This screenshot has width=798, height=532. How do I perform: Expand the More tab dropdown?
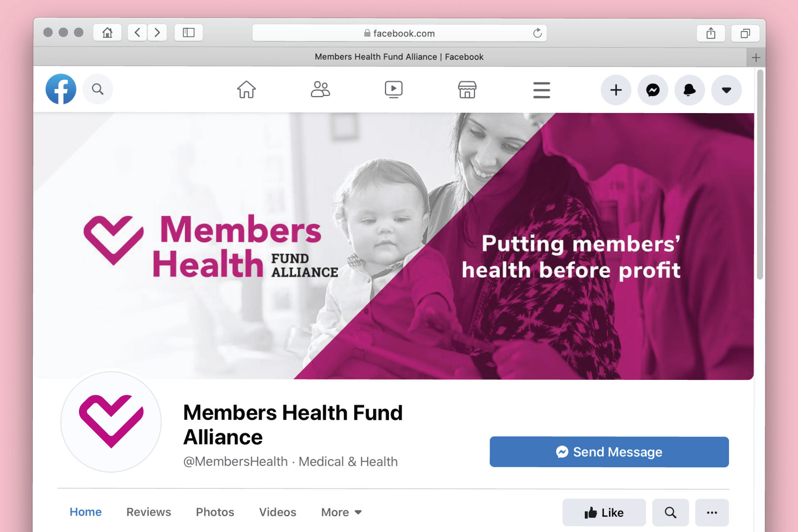click(341, 512)
